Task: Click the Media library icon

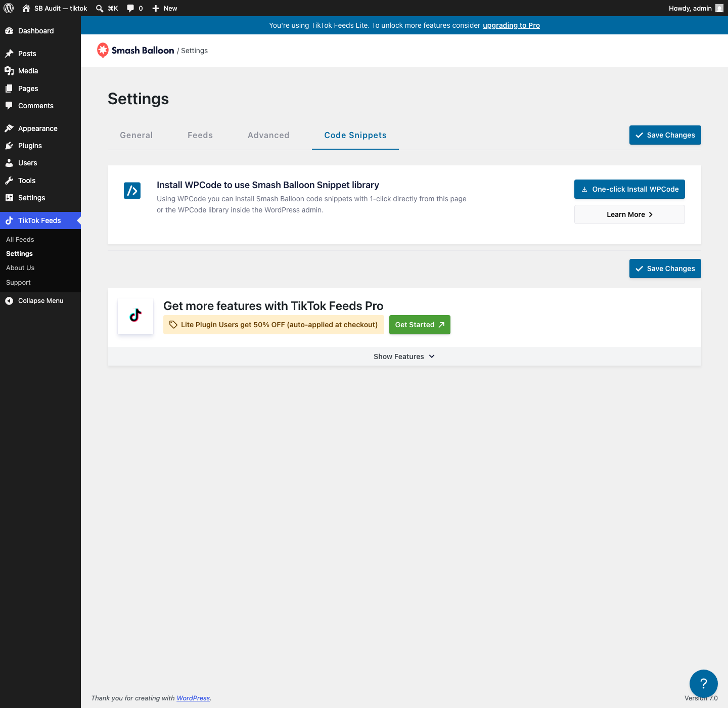Action: click(x=9, y=71)
